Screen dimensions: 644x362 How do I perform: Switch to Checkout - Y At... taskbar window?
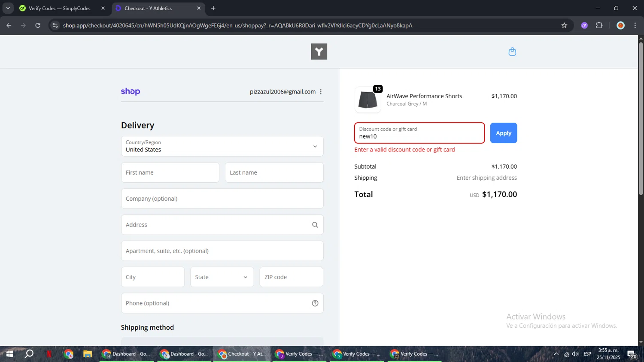pyautogui.click(x=242, y=354)
